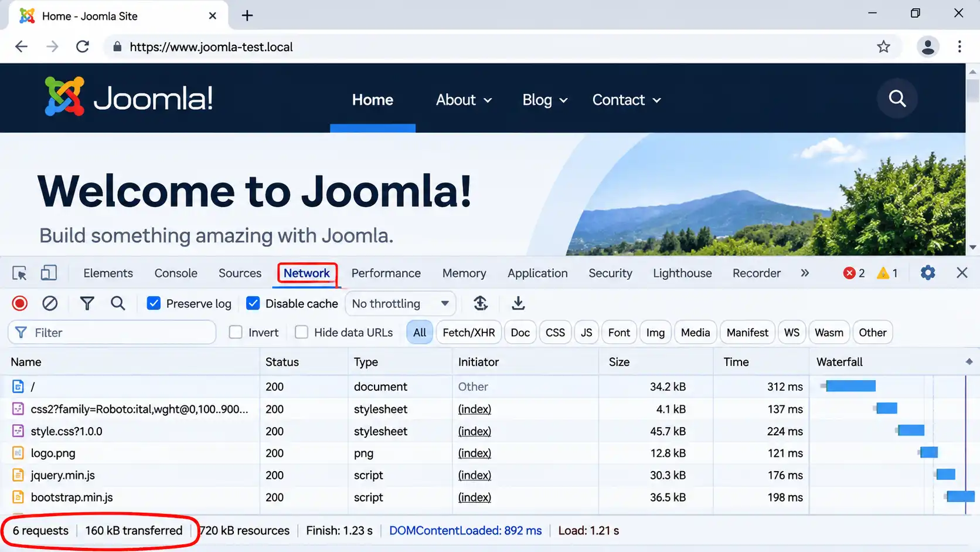The width and height of the screenshot is (980, 552).
Task: Click Home in the site navigation
Action: (x=372, y=100)
